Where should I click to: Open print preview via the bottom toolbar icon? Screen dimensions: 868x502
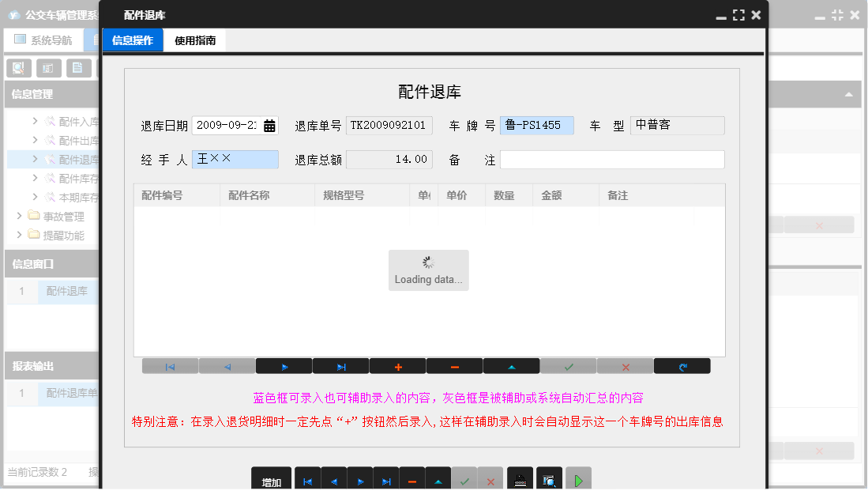[x=548, y=477]
